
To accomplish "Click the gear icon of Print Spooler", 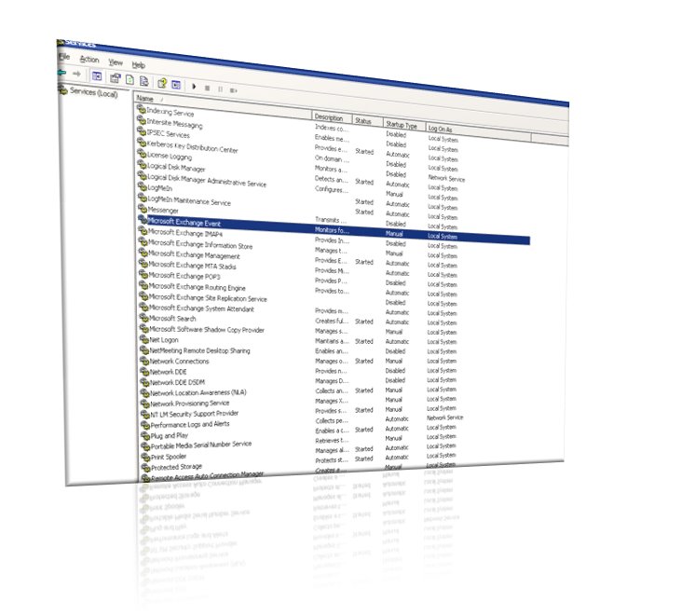I will click(145, 458).
